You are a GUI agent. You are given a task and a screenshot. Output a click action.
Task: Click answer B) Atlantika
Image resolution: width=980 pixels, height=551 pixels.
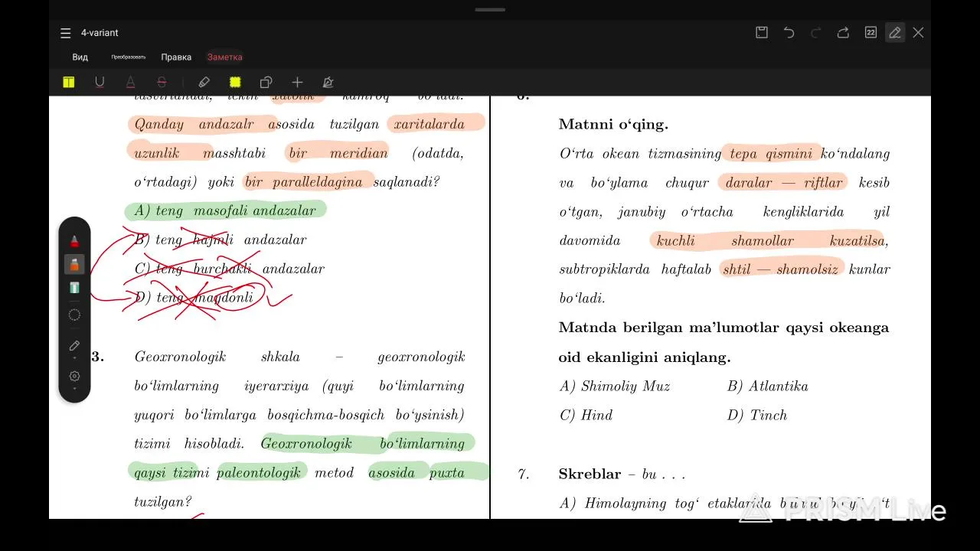pyautogui.click(x=767, y=386)
